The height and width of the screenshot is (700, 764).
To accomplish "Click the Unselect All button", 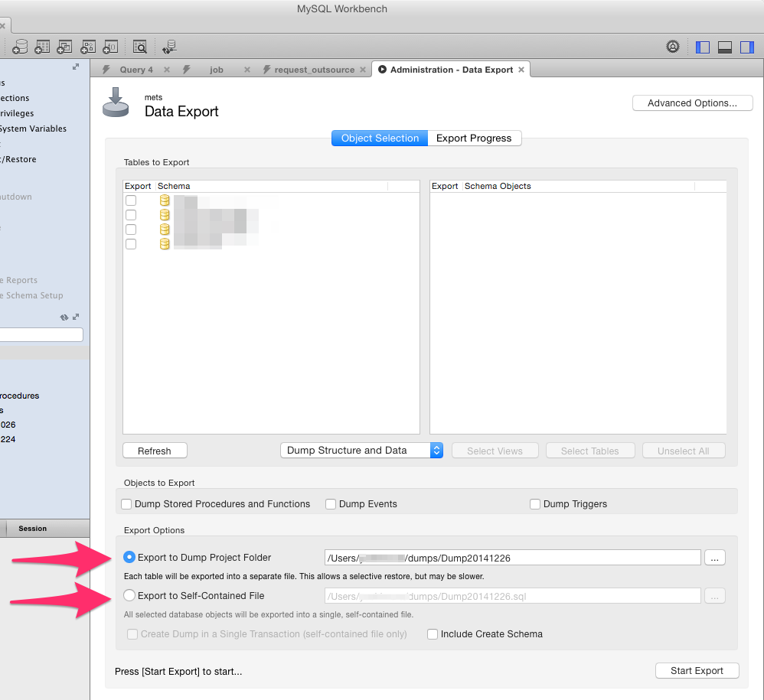I will pos(684,451).
